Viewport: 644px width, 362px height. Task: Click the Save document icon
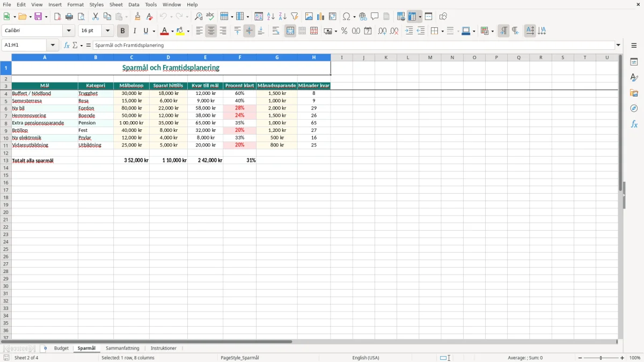point(38,17)
